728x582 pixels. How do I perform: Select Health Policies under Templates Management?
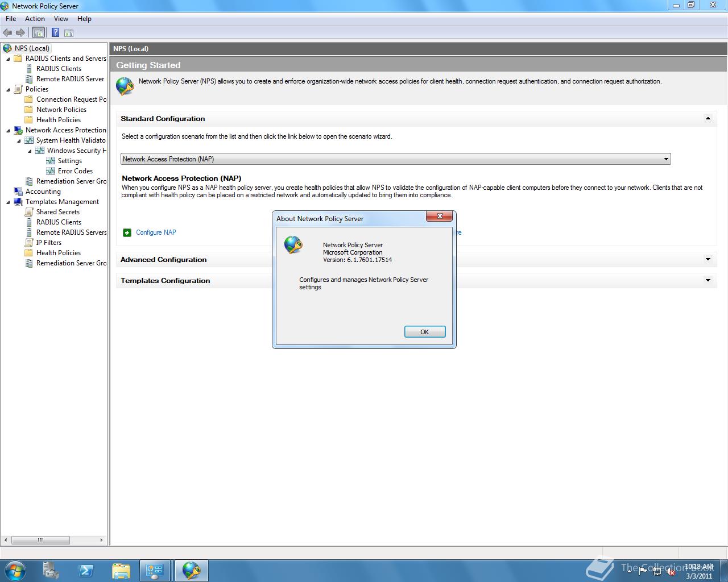click(x=59, y=253)
